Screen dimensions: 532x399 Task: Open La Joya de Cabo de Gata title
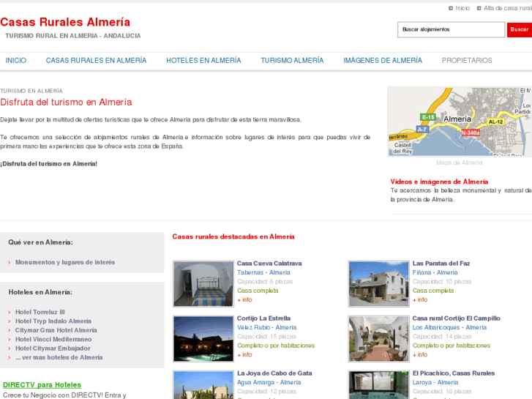(x=274, y=373)
